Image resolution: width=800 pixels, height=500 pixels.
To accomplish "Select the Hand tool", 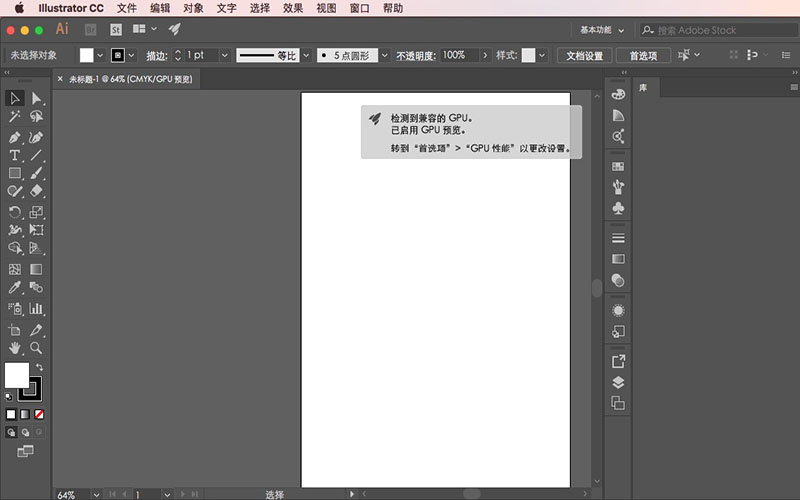I will [15, 348].
